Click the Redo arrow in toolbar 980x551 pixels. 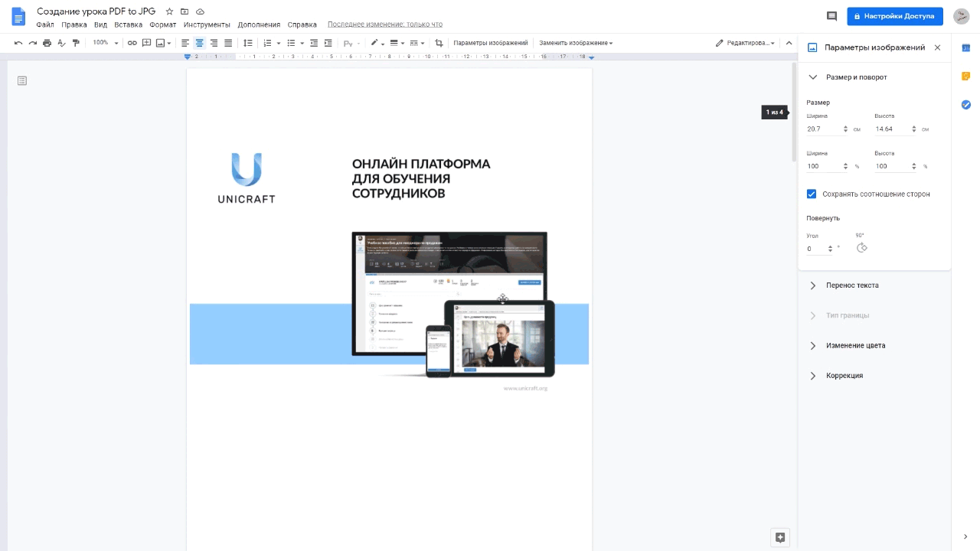(x=33, y=43)
